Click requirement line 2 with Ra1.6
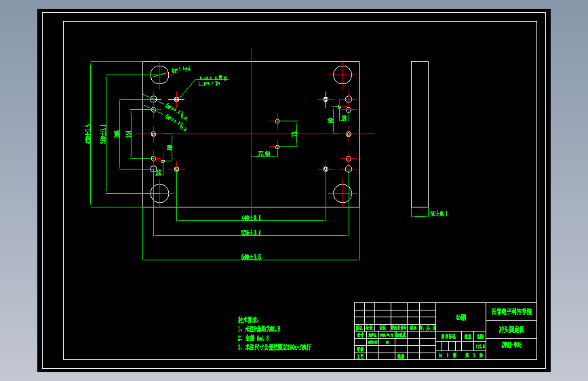This screenshot has height=381, width=588. pos(254,338)
